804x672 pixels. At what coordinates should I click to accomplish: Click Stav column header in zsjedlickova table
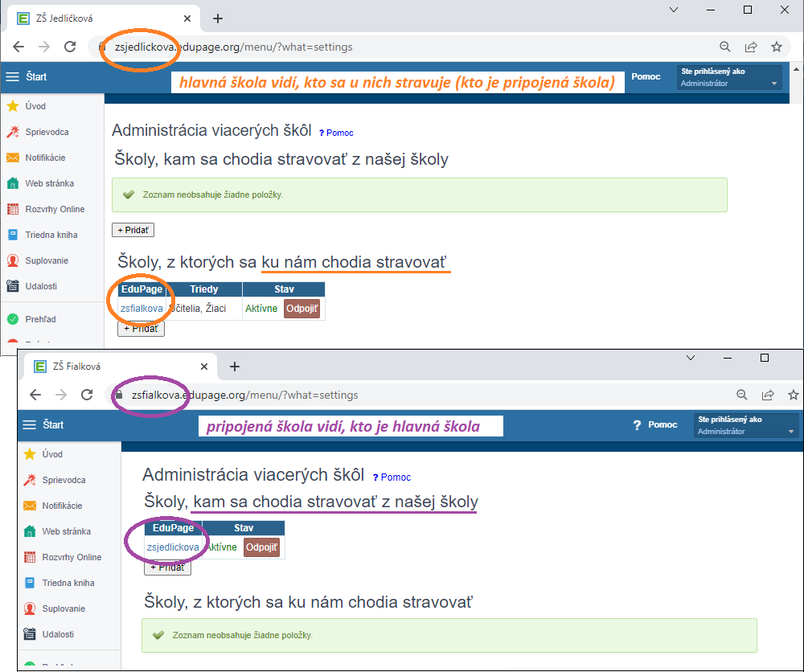pos(244,528)
